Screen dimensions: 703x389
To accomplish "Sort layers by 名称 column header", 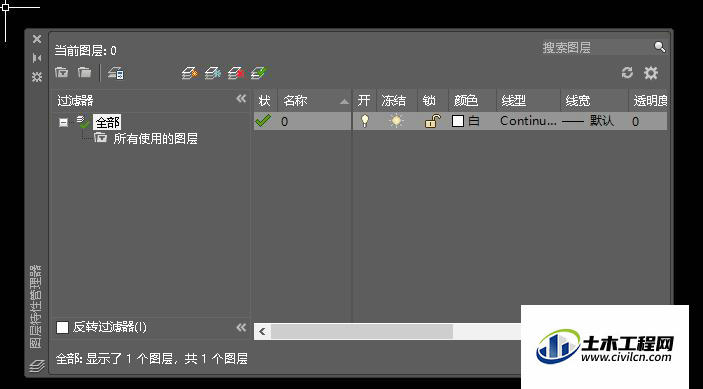I will (x=314, y=100).
